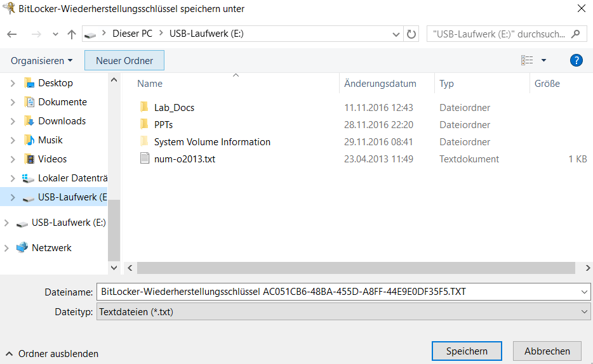Go up one folder level arrow

click(71, 34)
